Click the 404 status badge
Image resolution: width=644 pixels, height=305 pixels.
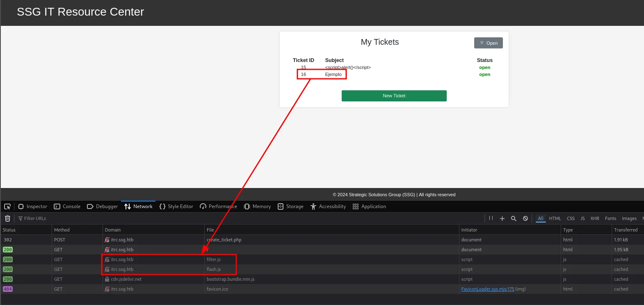coord(8,289)
